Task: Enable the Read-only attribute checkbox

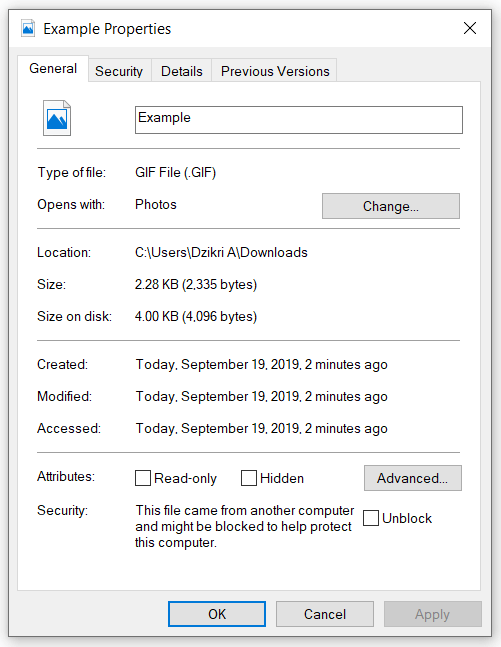Action: tap(143, 478)
